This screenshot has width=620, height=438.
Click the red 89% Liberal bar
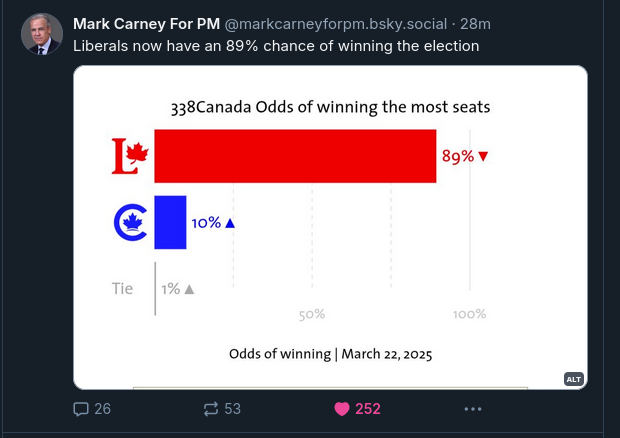pyautogui.click(x=295, y=156)
